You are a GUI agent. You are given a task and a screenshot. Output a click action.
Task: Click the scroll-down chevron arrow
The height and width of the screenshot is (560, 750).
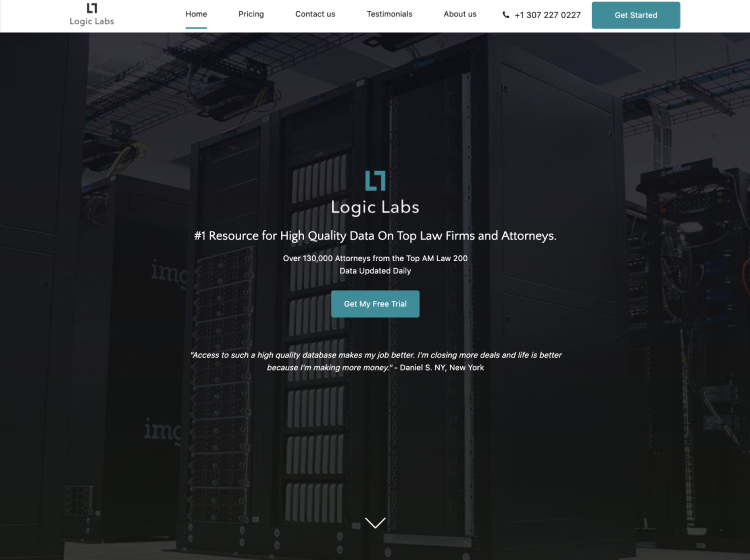pos(375,522)
